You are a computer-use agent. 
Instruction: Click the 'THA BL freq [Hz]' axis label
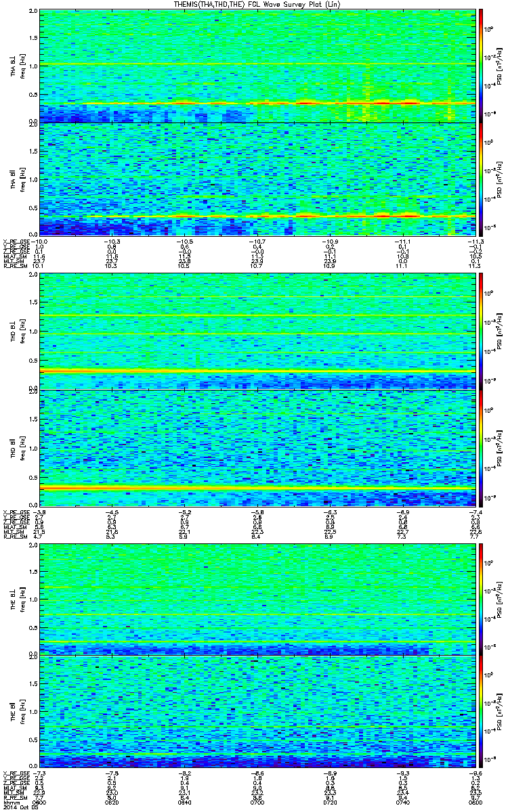point(17,66)
